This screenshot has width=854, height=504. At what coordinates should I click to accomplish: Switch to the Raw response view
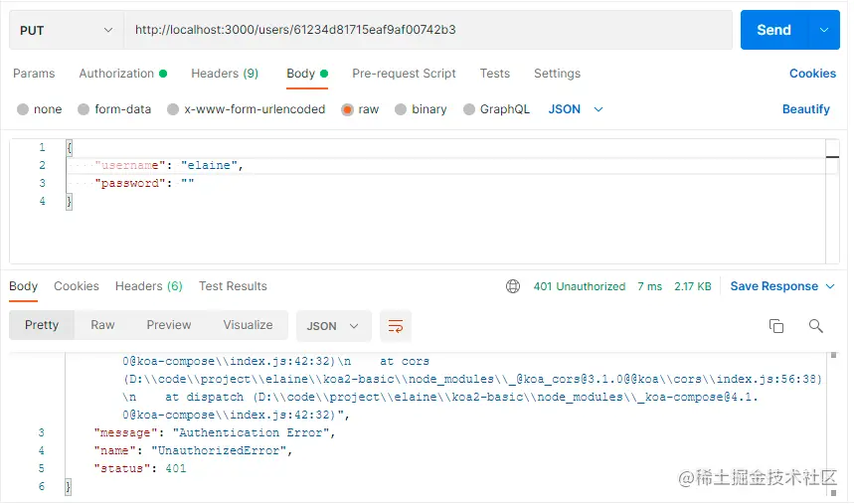102,325
